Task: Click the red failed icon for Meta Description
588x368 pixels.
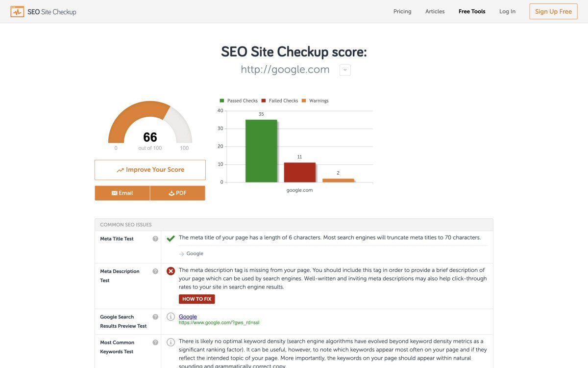Action: [171, 271]
